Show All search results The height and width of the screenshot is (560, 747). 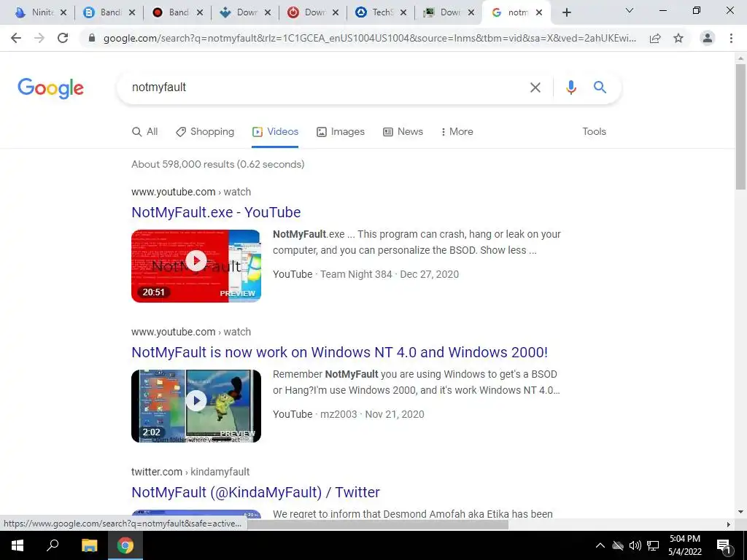pyautogui.click(x=145, y=132)
